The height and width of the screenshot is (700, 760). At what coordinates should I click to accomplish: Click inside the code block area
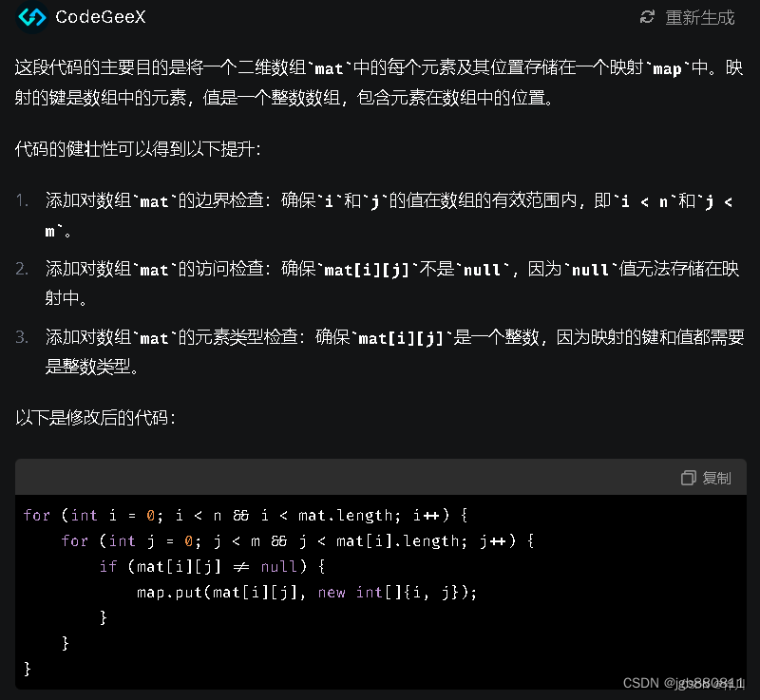[x=380, y=589]
